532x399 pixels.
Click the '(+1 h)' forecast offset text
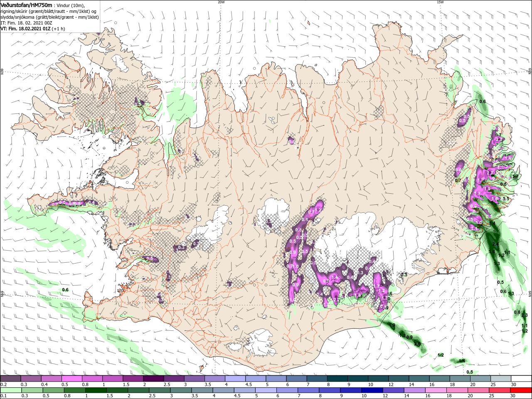click(x=59, y=29)
